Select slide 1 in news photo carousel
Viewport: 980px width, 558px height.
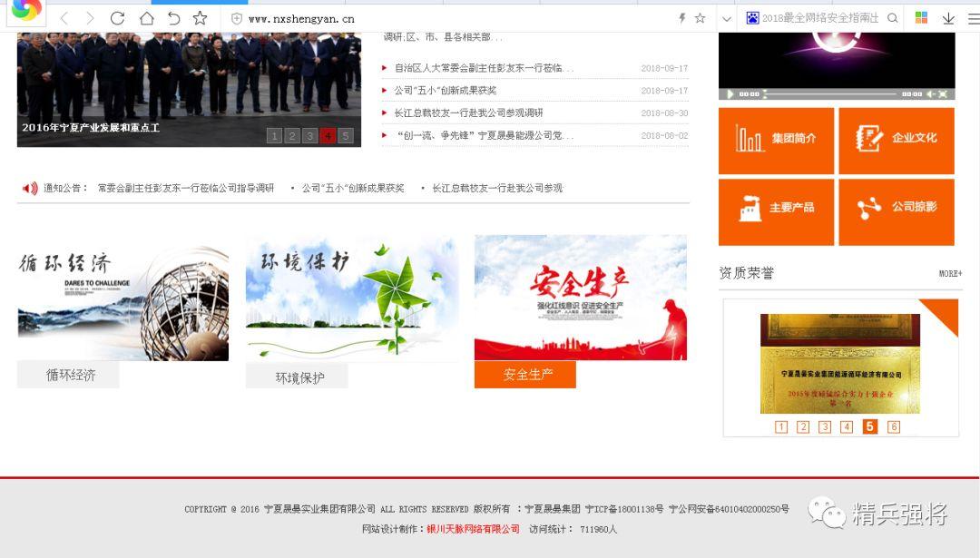(274, 135)
